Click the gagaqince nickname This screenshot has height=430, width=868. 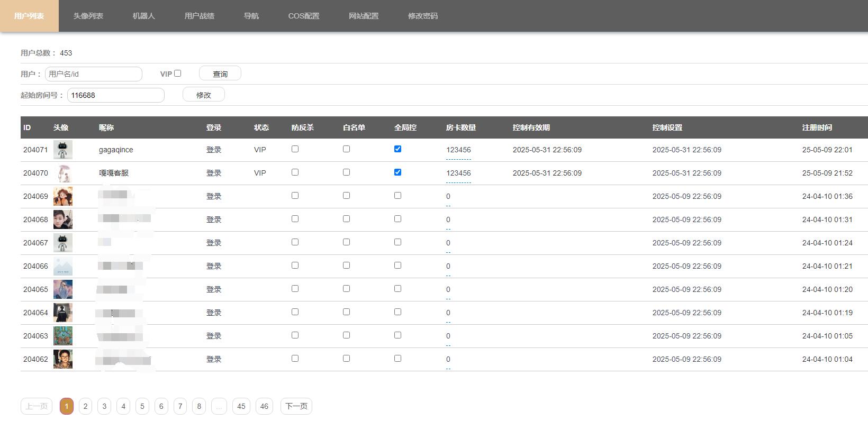coord(116,150)
